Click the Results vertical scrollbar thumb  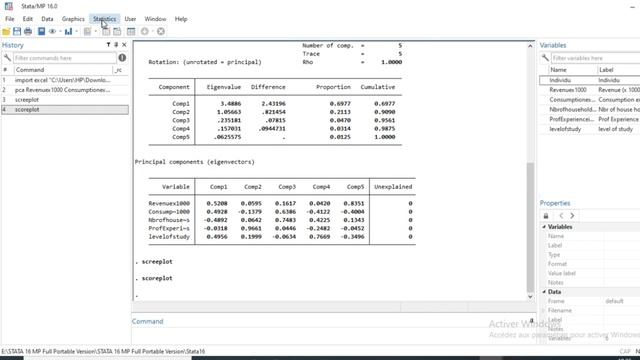pyautogui.click(x=530, y=227)
